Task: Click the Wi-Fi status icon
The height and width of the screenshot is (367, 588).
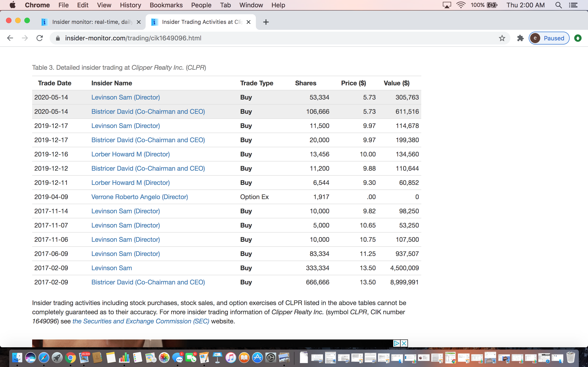Action: coord(461,5)
